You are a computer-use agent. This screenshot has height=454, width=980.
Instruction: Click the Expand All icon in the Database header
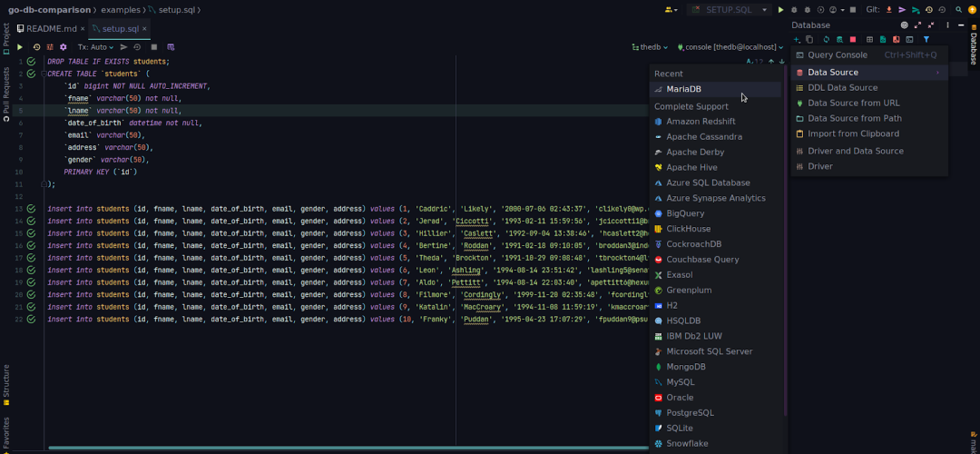tap(917, 25)
